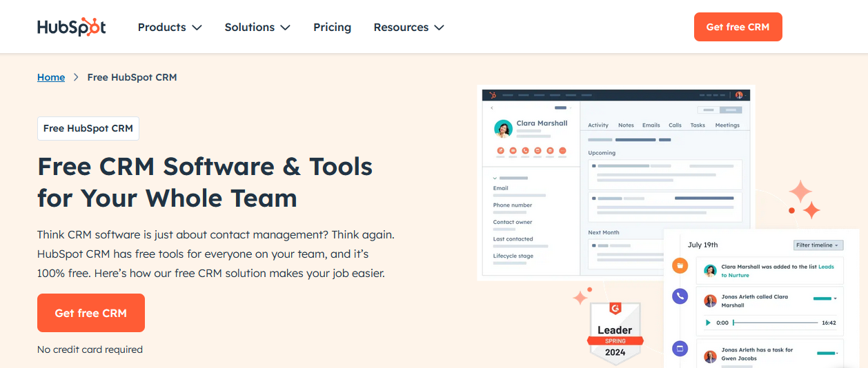Click the orange folder icon on the timeline
This screenshot has width=868, height=368.
[680, 265]
